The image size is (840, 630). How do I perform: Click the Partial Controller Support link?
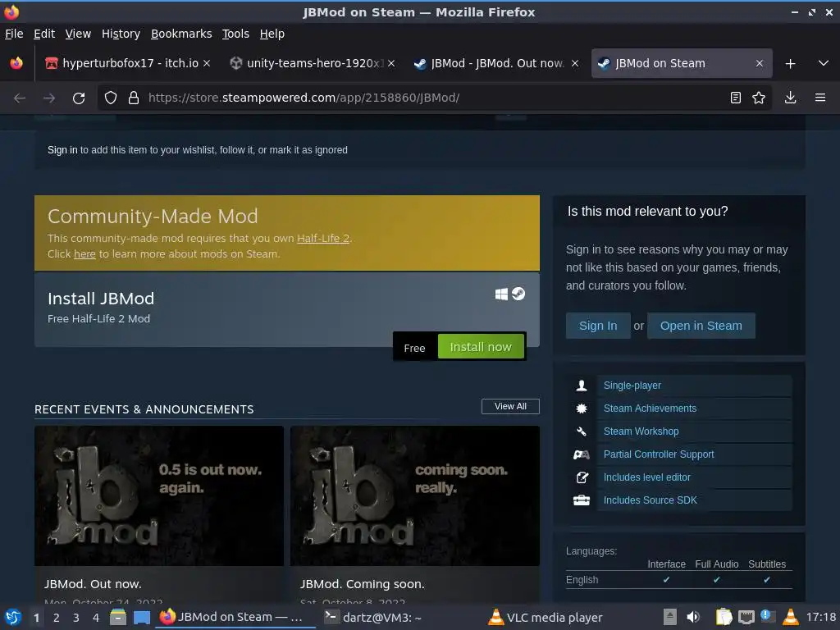click(659, 454)
